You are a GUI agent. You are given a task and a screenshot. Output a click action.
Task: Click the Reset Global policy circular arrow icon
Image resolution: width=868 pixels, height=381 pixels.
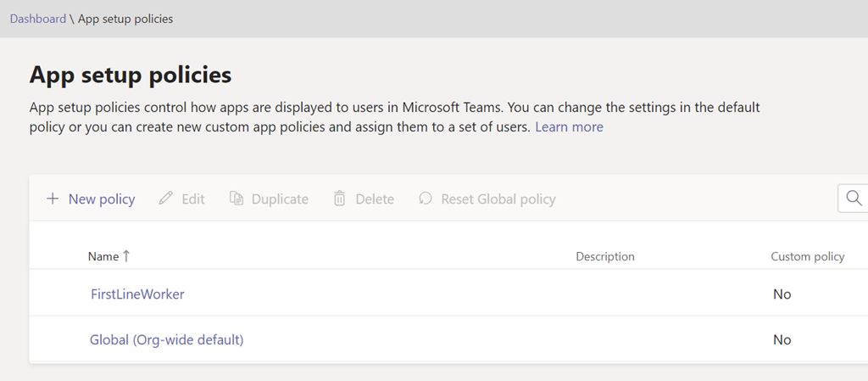[426, 199]
